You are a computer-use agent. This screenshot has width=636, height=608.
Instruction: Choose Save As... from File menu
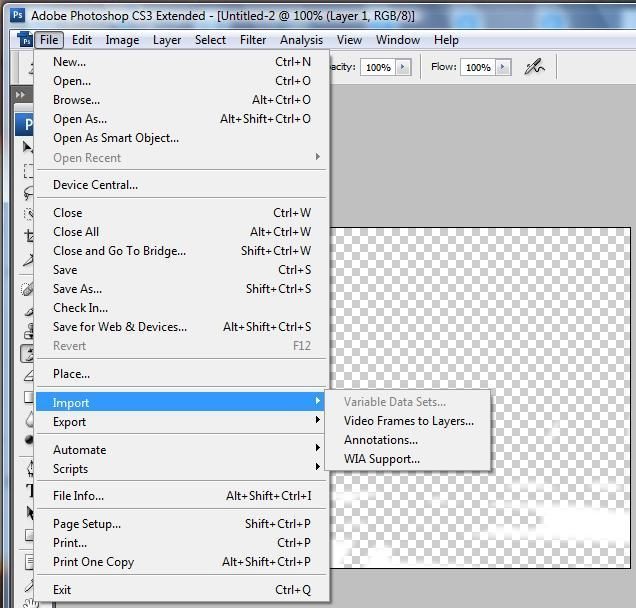[x=182, y=289]
